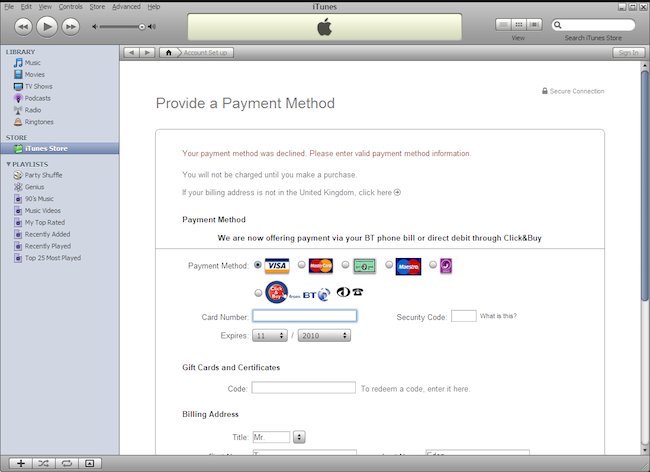Viewport: 650px width, 472px height.
Task: Click the Card Number field
Action: tap(305, 316)
